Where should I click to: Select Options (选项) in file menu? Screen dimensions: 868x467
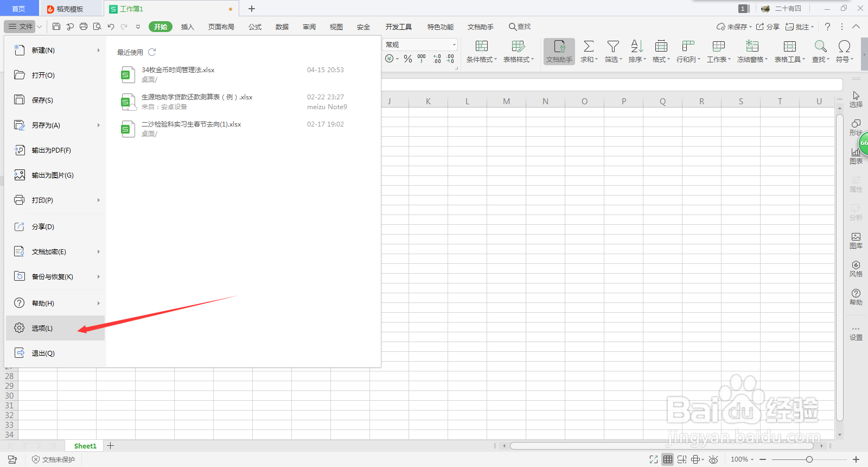(x=55, y=328)
